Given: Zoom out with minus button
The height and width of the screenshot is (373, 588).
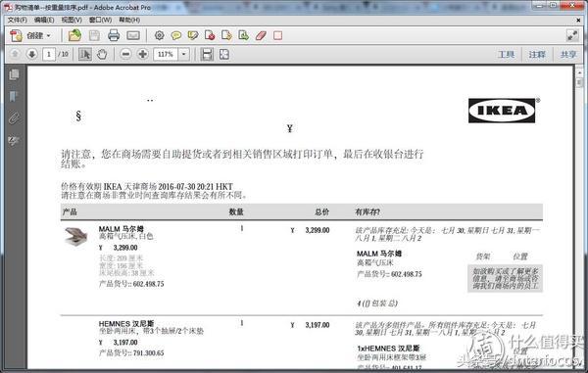Looking at the screenshot, I should (126, 54).
